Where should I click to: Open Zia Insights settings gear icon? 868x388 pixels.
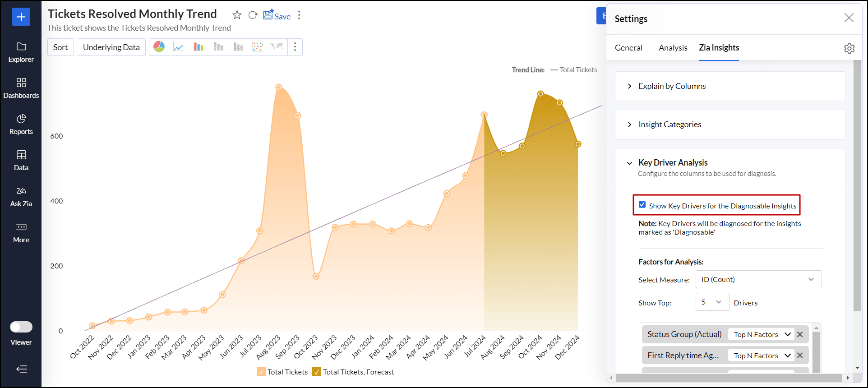[849, 48]
